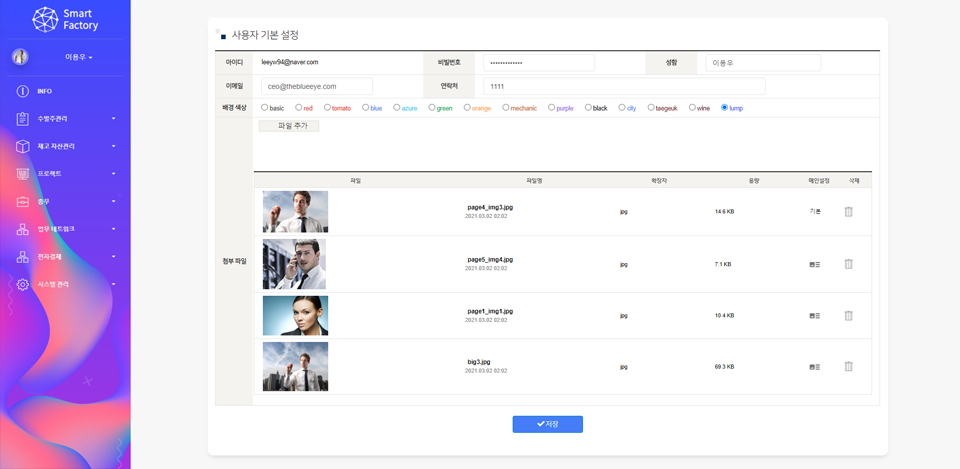Click the 총무 briefcase icon
Screen dimensions: 960x469
coord(23,202)
